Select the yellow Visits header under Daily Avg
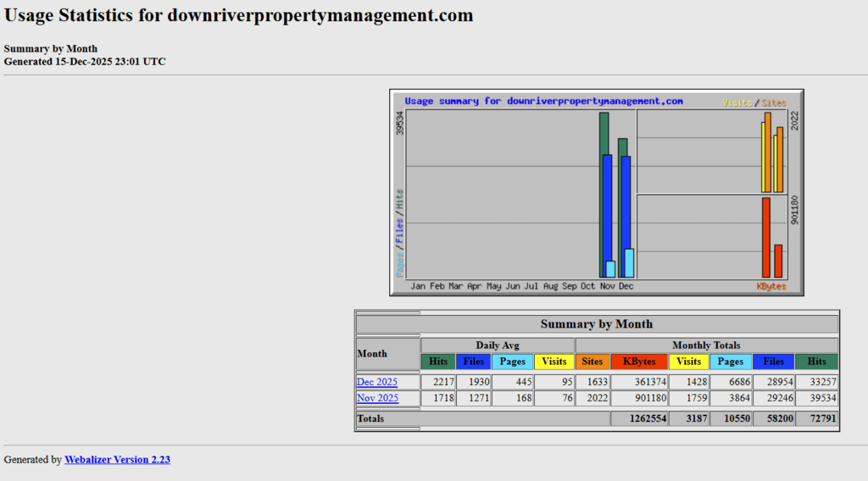 pyautogui.click(x=554, y=362)
